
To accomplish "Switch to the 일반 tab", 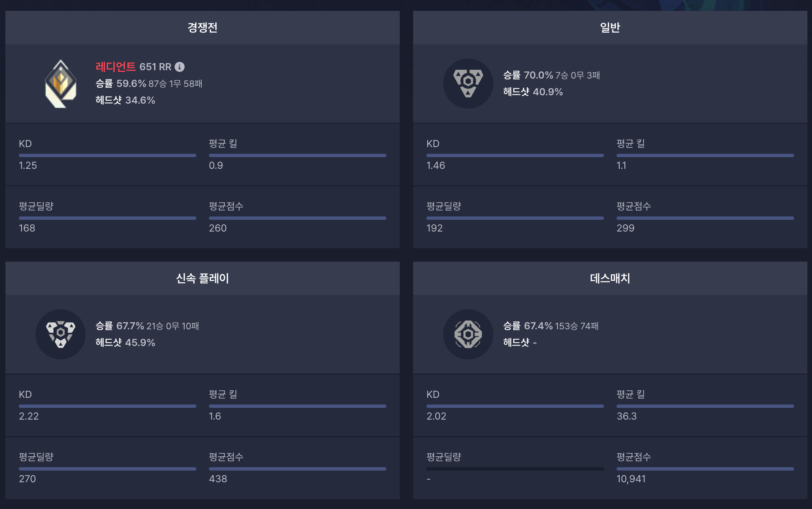I will pos(609,28).
